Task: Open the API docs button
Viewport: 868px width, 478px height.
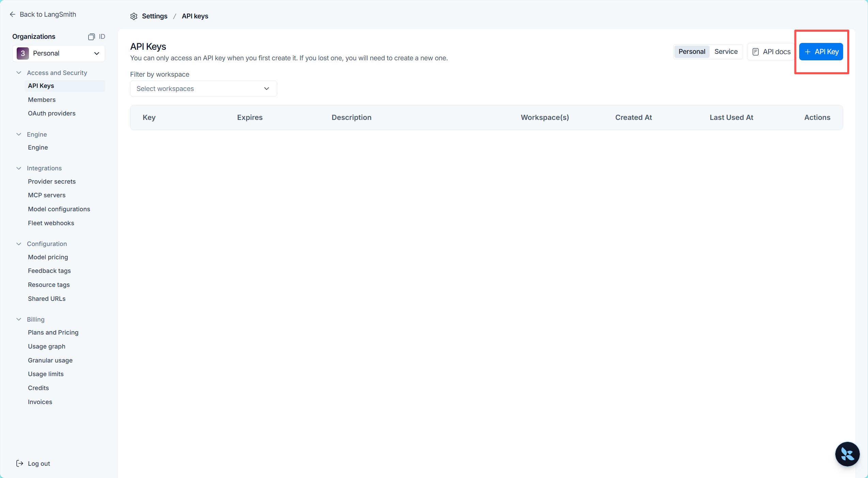Action: [771, 52]
